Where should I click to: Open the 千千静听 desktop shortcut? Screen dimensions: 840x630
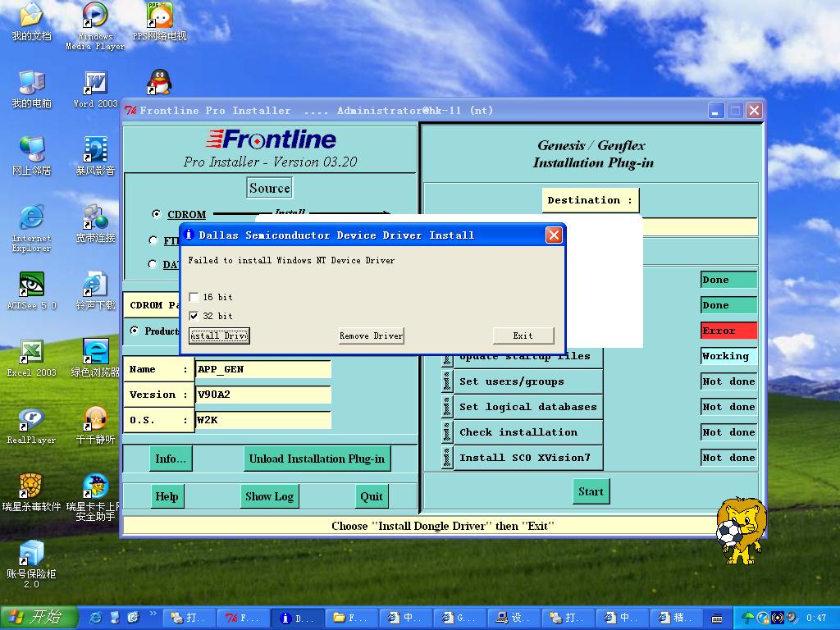click(x=95, y=426)
